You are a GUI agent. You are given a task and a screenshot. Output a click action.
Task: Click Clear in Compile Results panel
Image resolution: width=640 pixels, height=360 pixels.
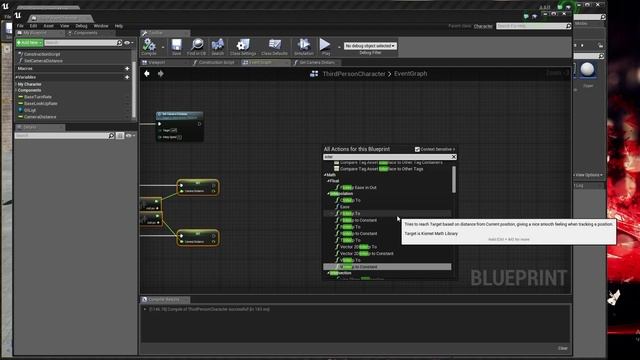(562, 348)
